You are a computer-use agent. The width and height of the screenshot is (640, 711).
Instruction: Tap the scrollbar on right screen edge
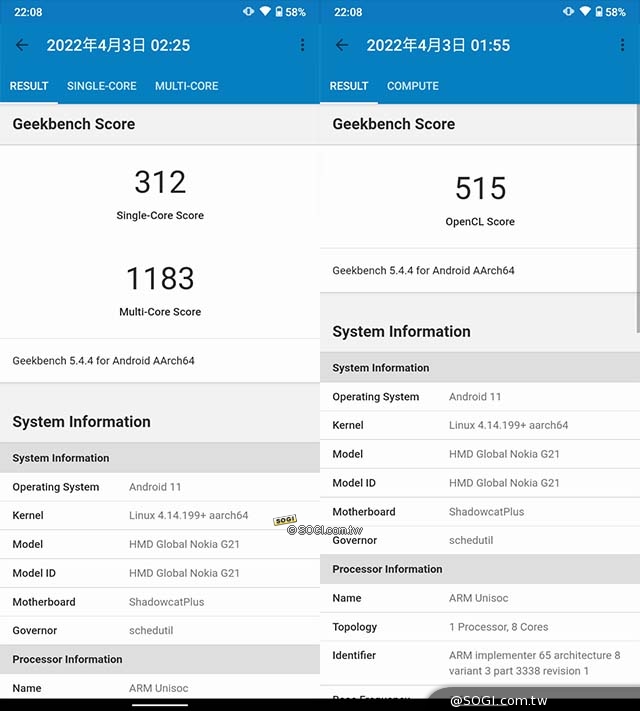[x=638, y=219]
